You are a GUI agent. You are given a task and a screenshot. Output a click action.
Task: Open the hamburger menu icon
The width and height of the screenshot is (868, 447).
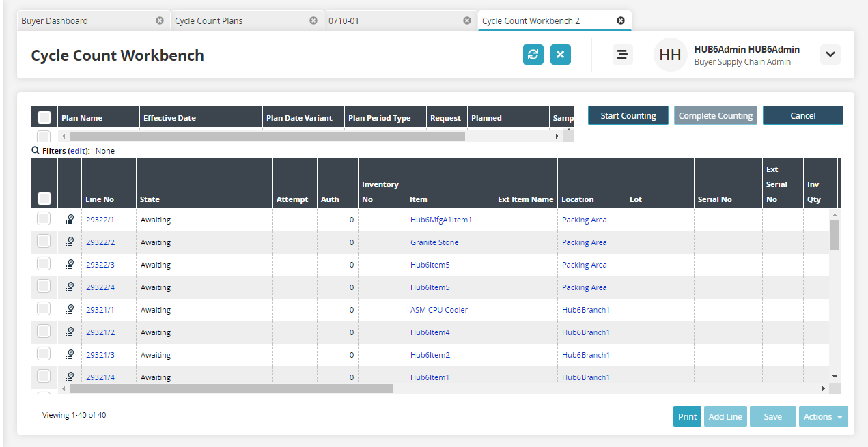point(621,55)
